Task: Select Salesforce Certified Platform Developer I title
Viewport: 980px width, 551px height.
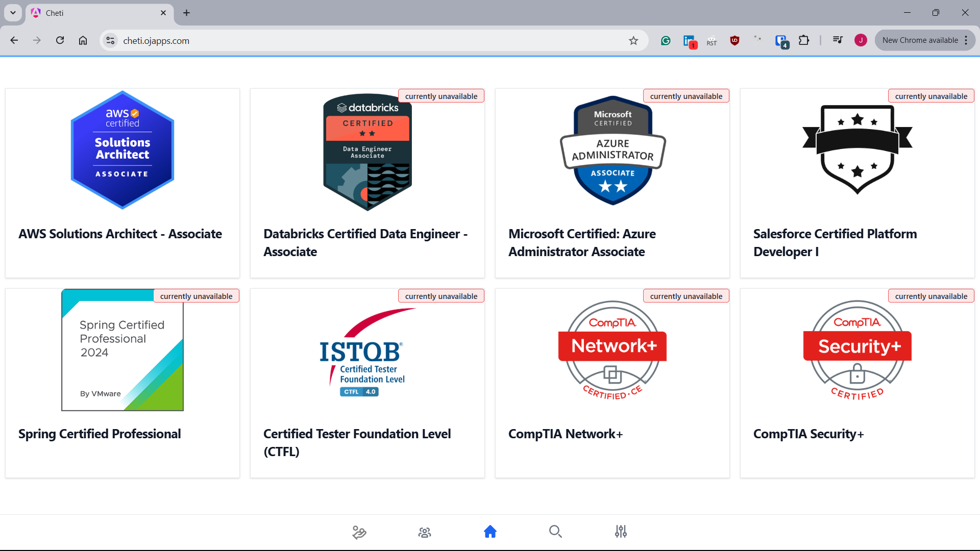Action: pyautogui.click(x=835, y=243)
